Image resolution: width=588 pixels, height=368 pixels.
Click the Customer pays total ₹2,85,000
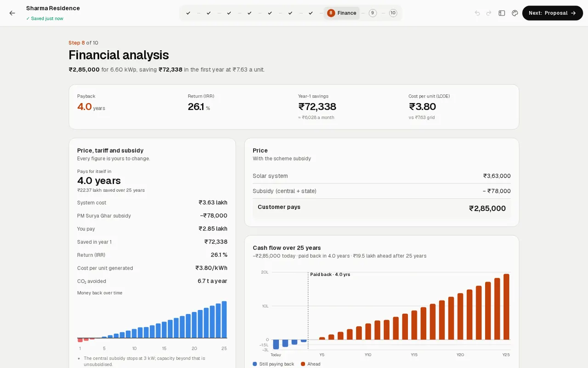tap(487, 208)
